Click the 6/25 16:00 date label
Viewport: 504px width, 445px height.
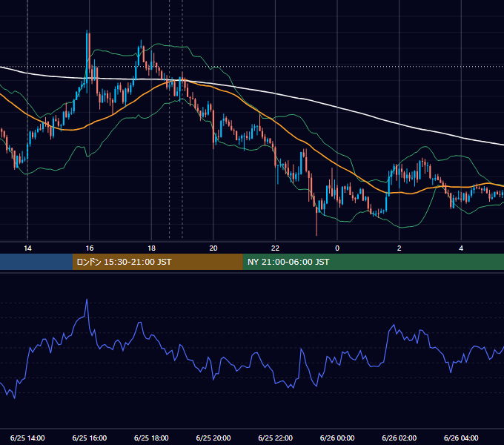coord(90,438)
